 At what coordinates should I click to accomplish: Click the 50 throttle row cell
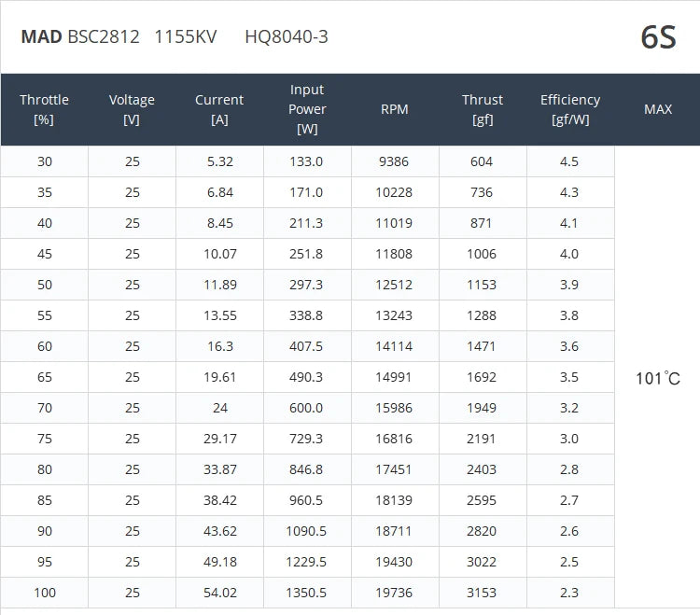[45, 285]
